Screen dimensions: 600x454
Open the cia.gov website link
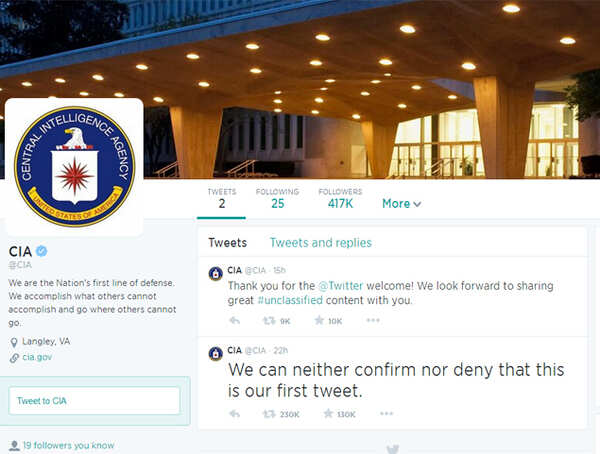pyautogui.click(x=37, y=357)
